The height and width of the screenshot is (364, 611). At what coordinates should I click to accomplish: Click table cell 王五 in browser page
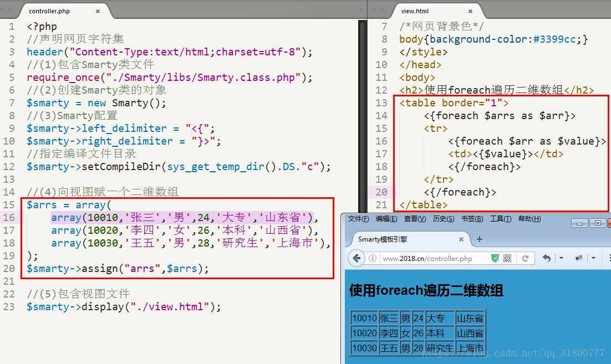click(x=389, y=347)
